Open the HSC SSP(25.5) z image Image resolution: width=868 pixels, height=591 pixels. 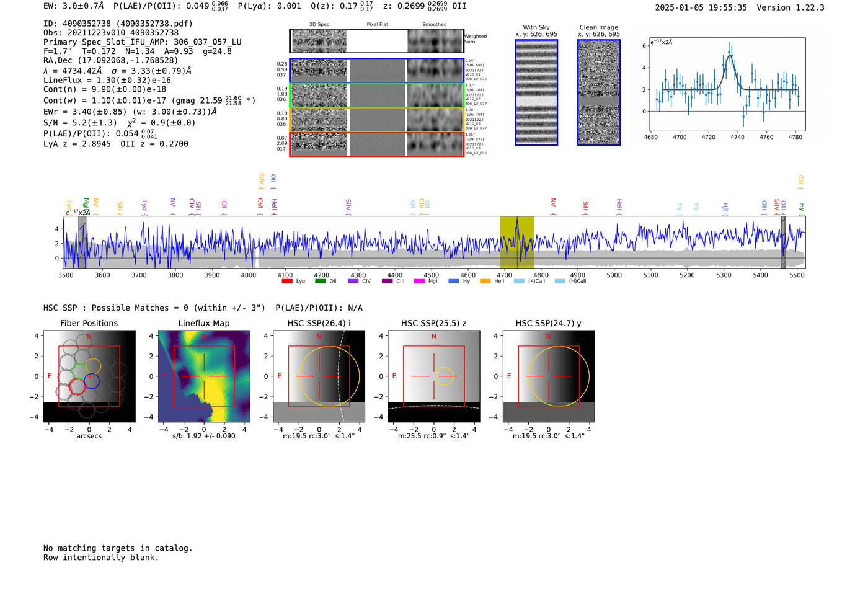coord(434,376)
